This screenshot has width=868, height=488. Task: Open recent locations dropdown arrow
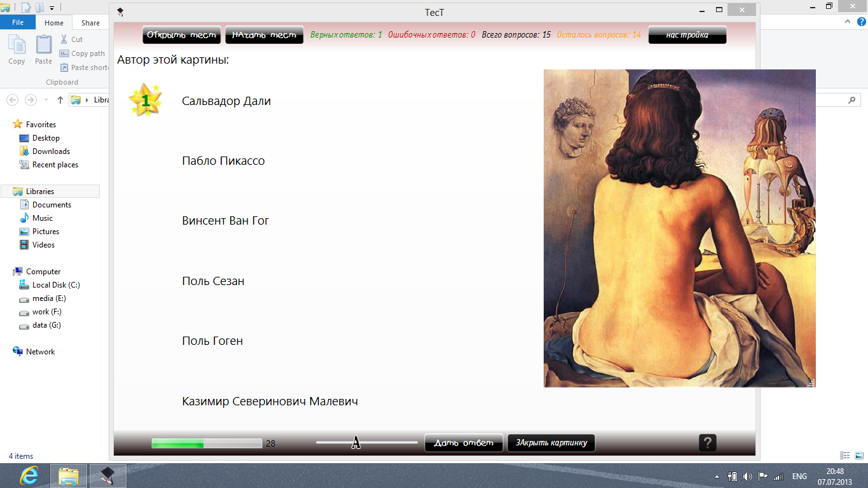click(x=46, y=100)
